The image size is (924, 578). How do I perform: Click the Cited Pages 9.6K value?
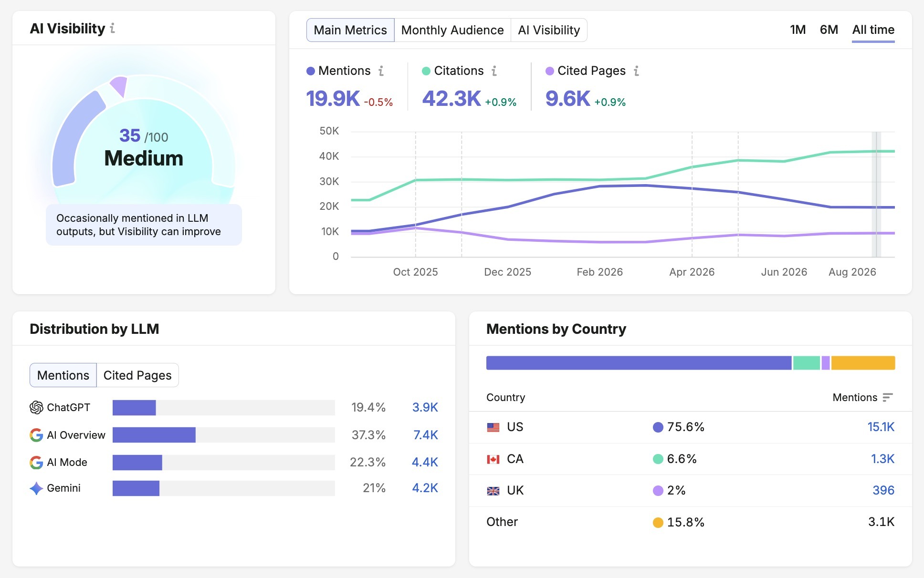click(x=568, y=99)
